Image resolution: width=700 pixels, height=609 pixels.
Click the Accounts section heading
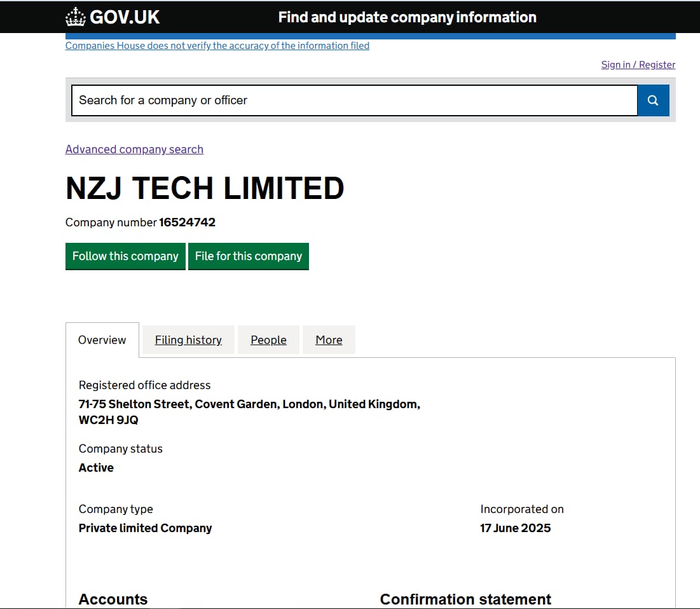[113, 599]
